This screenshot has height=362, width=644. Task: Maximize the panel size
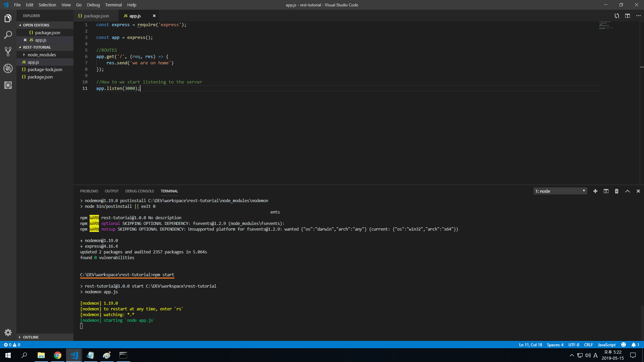click(x=628, y=191)
